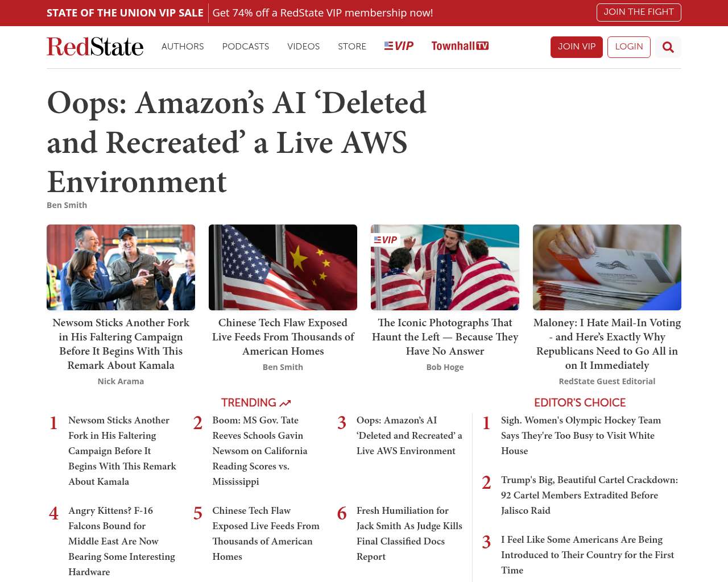Open trending item 'Angry Kittens? F-16 Falcons'
This screenshot has height=582, width=728.
click(x=122, y=541)
